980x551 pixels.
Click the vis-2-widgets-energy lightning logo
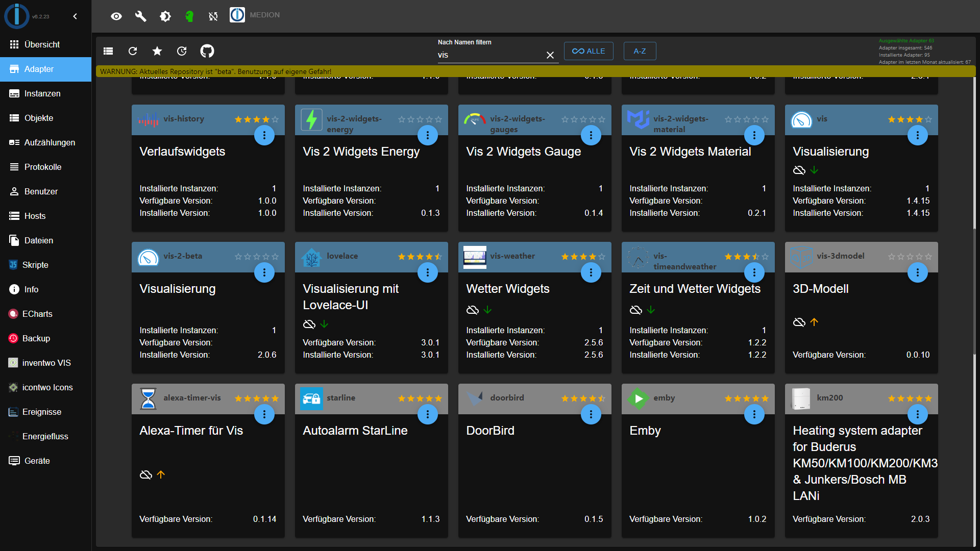[311, 120]
